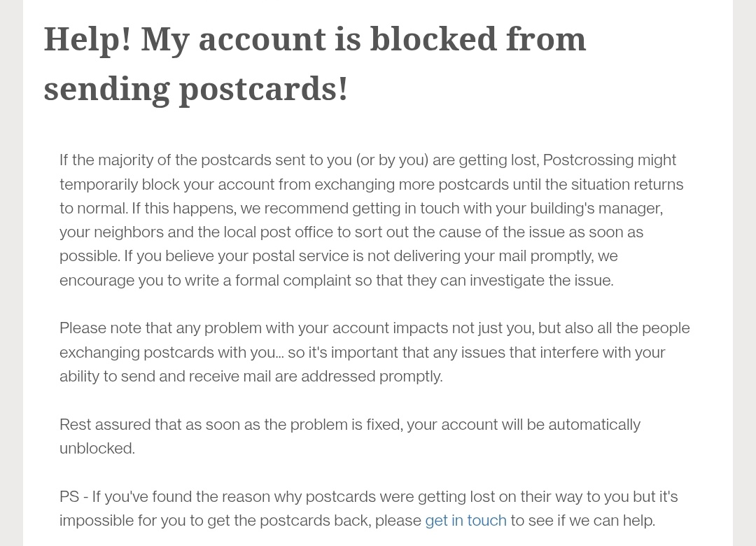Screen dimensions: 756x546
Task: Click the paragraph starting 'If the majority'
Action: (x=371, y=220)
